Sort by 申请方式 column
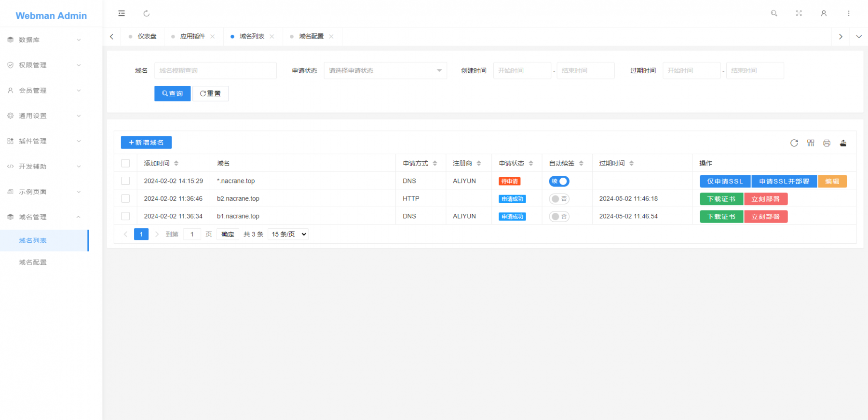This screenshot has width=868, height=420. pyautogui.click(x=435, y=163)
